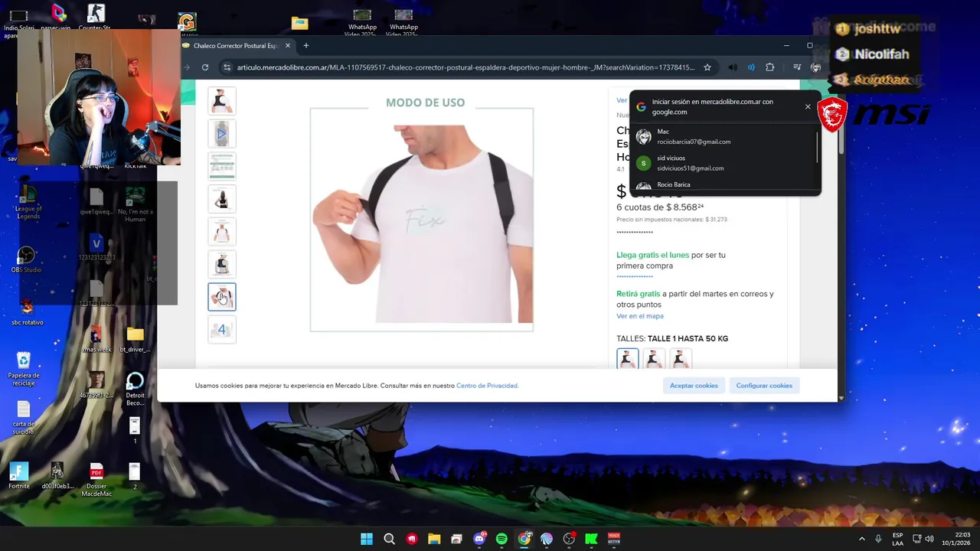This screenshot has height=551, width=980.
Task: Select the first talle variant image
Action: point(627,359)
